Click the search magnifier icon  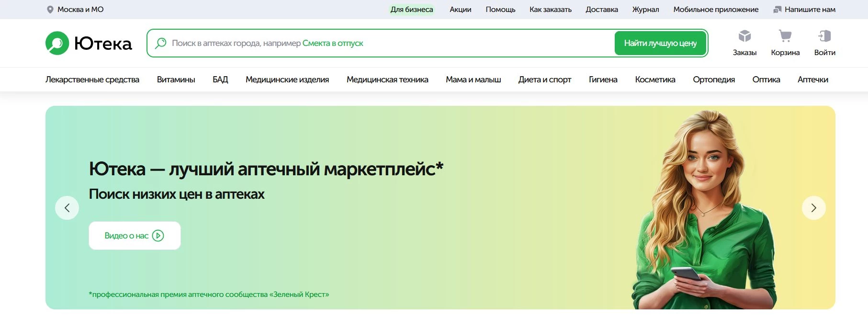click(161, 43)
